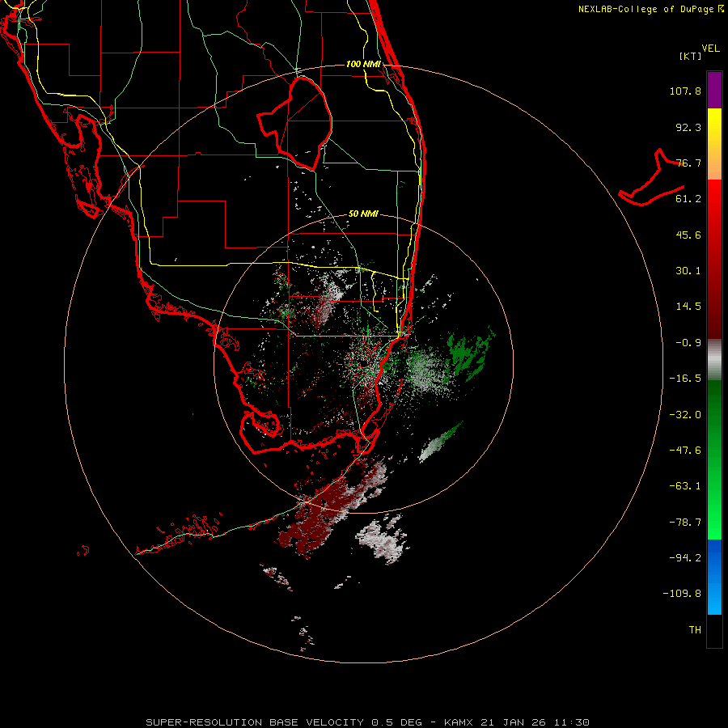Pick the gray near-zero segment of color bar
This screenshot has width=728, height=728.
click(x=714, y=360)
